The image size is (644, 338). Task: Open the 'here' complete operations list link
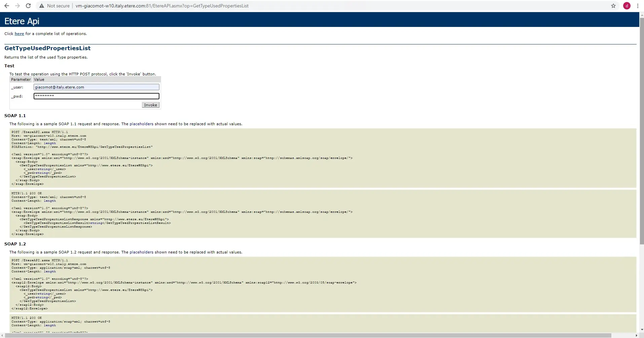19,34
